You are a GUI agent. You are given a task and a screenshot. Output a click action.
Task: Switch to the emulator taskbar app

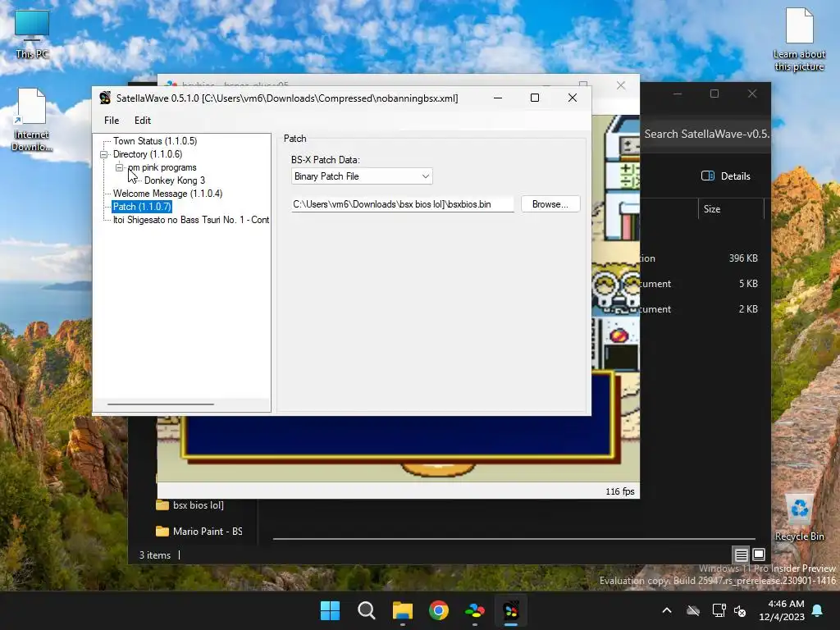tap(475, 610)
